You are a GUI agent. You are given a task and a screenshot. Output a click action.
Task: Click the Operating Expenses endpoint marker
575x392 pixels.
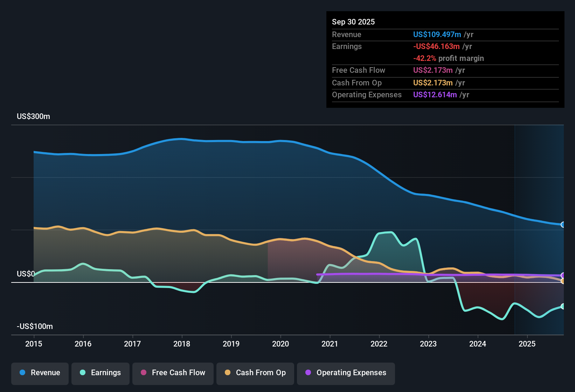[x=563, y=276]
